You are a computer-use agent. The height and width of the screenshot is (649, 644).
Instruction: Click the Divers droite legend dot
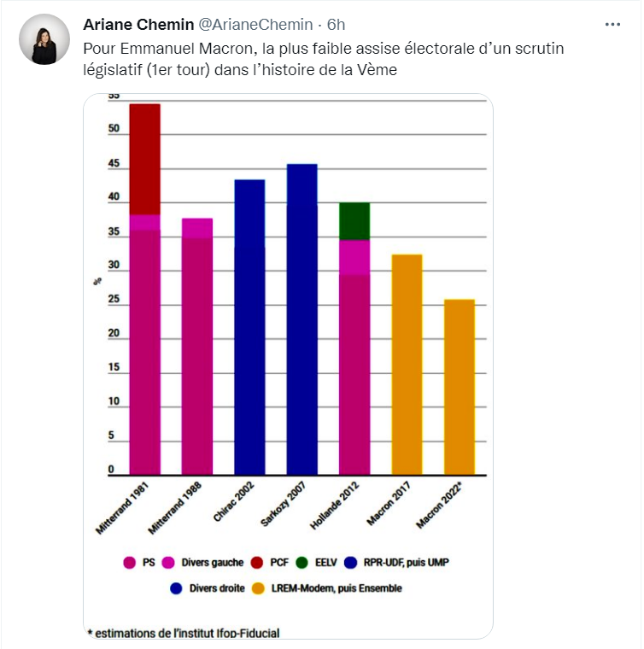point(176,588)
